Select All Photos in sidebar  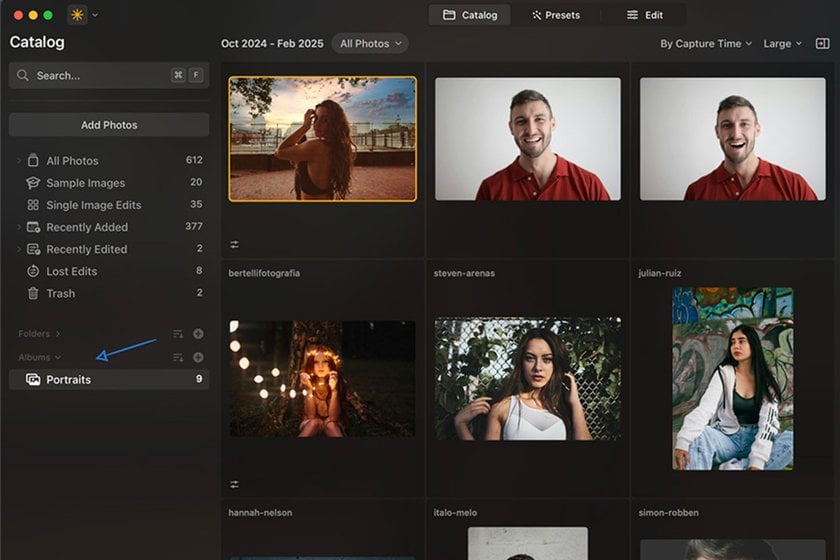109,161
